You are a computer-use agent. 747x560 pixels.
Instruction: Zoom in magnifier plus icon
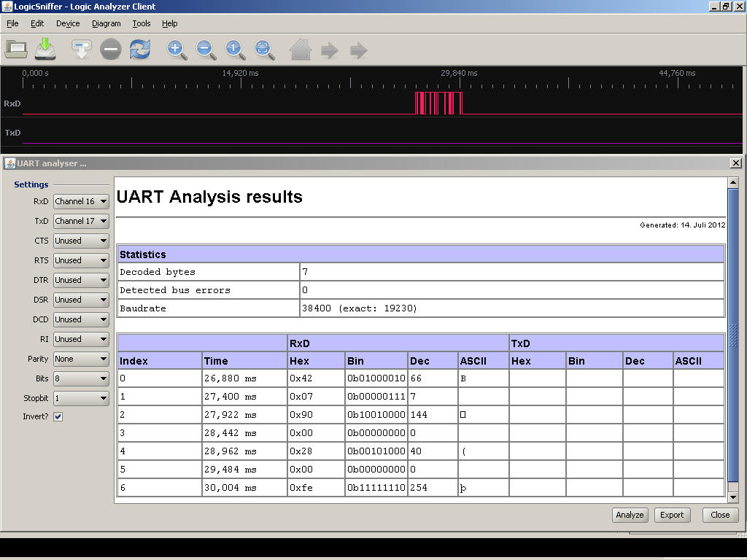coord(177,50)
